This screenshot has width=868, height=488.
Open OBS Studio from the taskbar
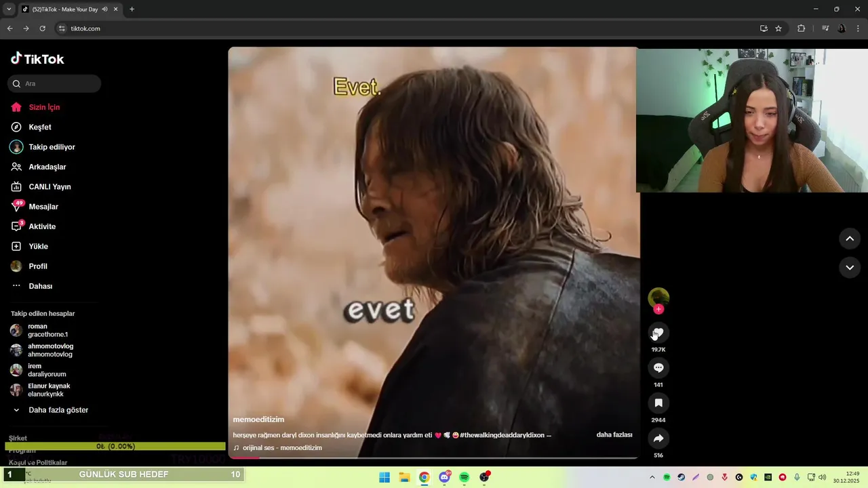coord(484,477)
